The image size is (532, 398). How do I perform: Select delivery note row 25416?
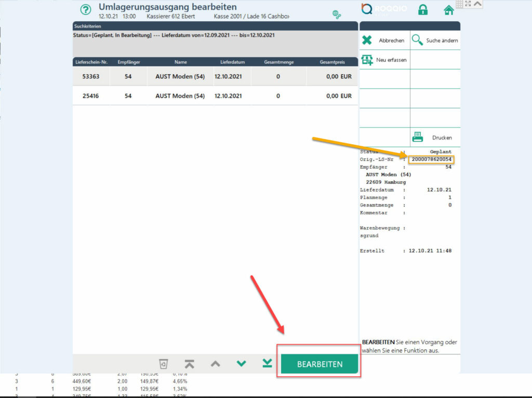(215, 96)
